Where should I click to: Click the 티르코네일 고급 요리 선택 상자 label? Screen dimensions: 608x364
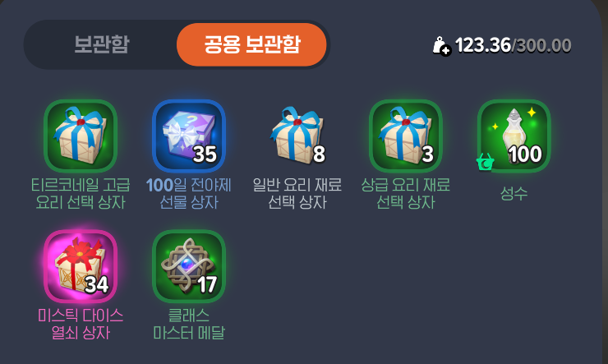pos(81,193)
